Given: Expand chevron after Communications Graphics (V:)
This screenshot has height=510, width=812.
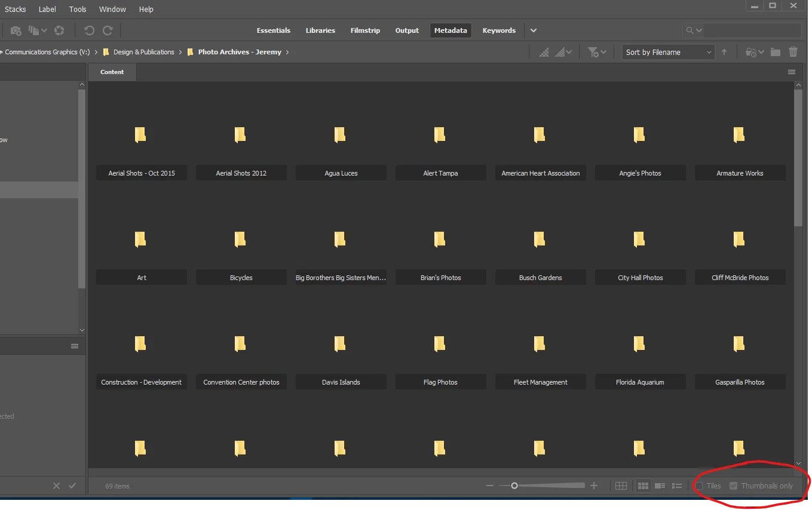Looking at the screenshot, I should tap(96, 53).
